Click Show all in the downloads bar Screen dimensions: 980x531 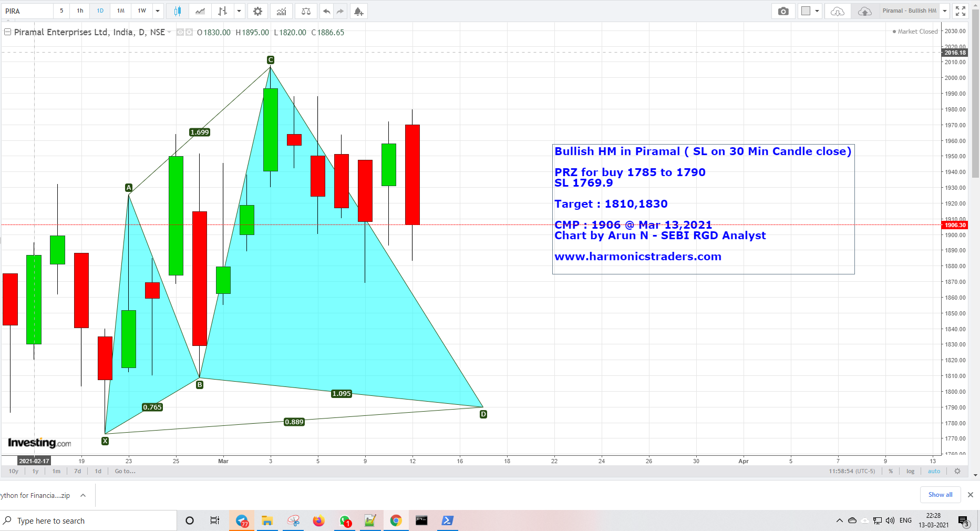point(940,495)
